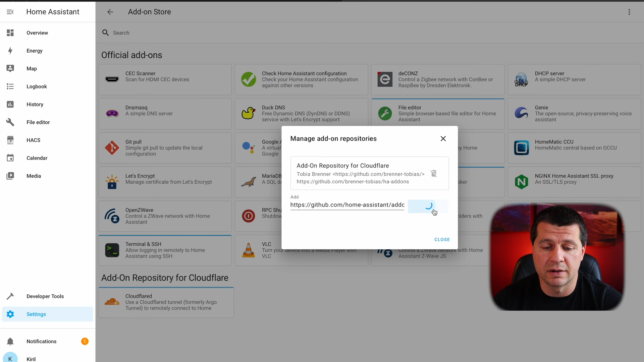Open three-dot options menu top right

[x=629, y=11]
